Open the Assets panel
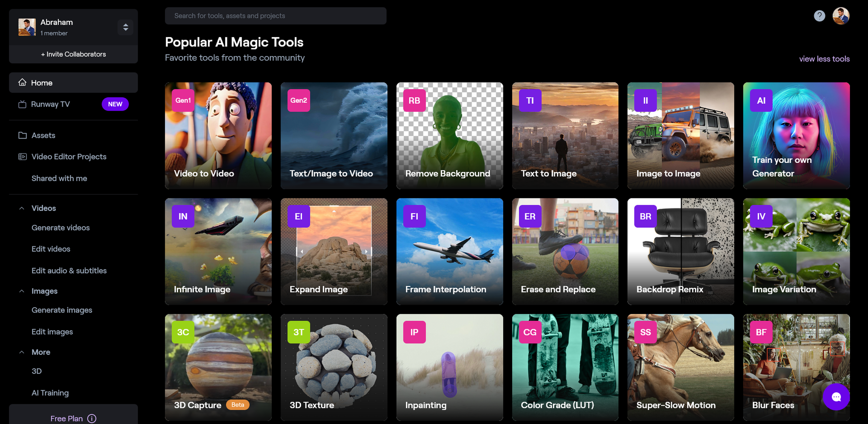Viewport: 868px width, 424px height. pyautogui.click(x=43, y=135)
